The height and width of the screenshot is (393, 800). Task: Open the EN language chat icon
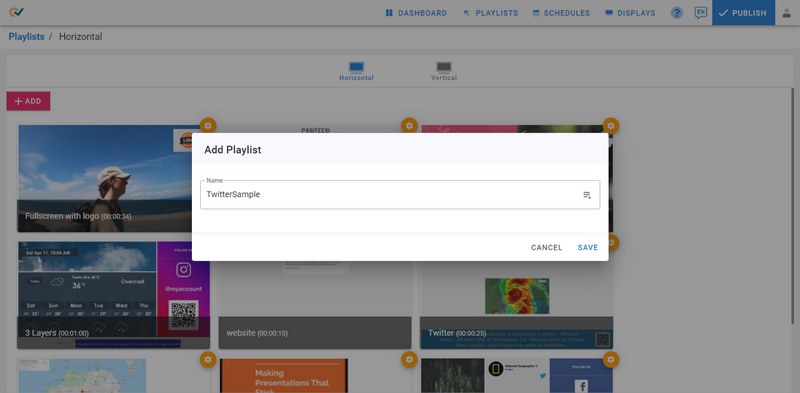point(701,13)
